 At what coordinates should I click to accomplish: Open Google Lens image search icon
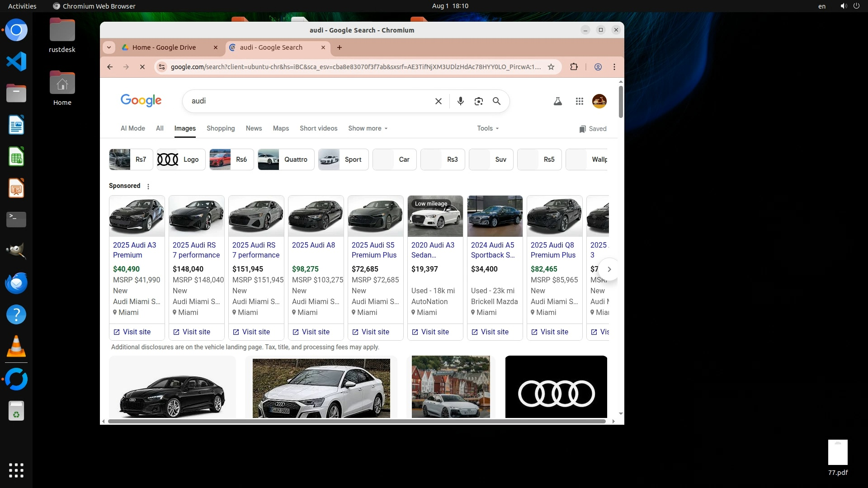coord(478,101)
